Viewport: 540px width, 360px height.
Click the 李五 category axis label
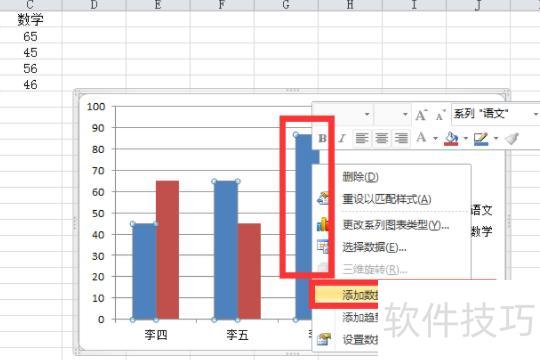(237, 335)
